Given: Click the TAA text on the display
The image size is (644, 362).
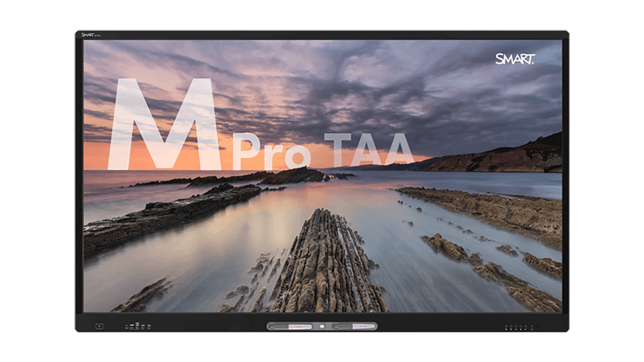Looking at the screenshot, I should pyautogui.click(x=368, y=149).
